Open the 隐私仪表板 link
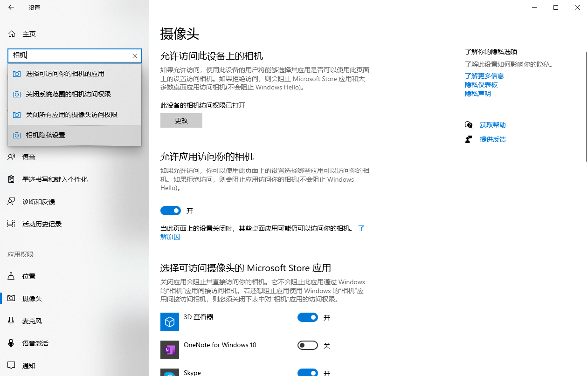This screenshot has width=588, height=376. (481, 85)
